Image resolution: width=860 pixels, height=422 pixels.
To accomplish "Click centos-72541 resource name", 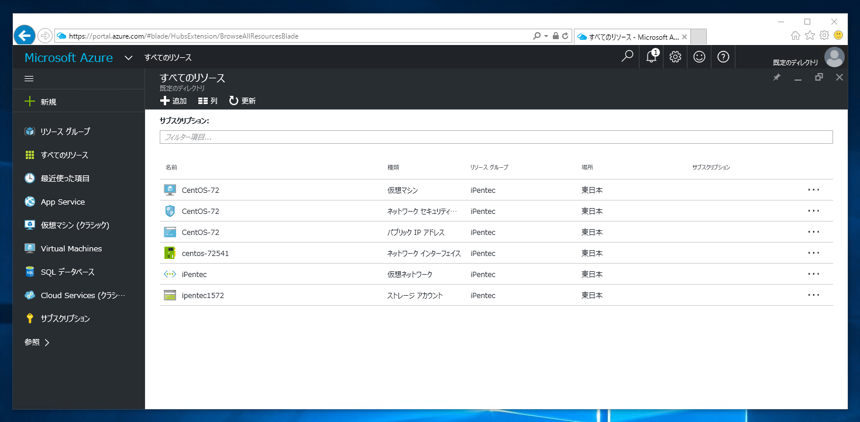I will coord(203,254).
